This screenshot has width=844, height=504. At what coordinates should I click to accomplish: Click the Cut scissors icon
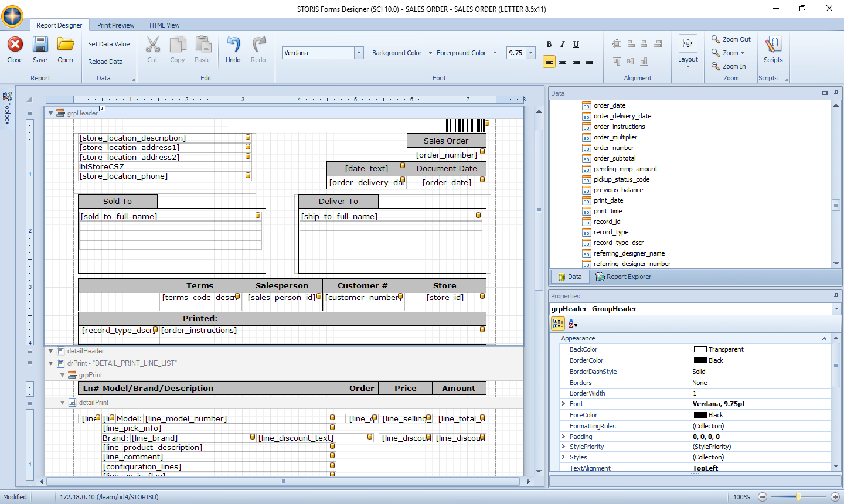(x=152, y=45)
